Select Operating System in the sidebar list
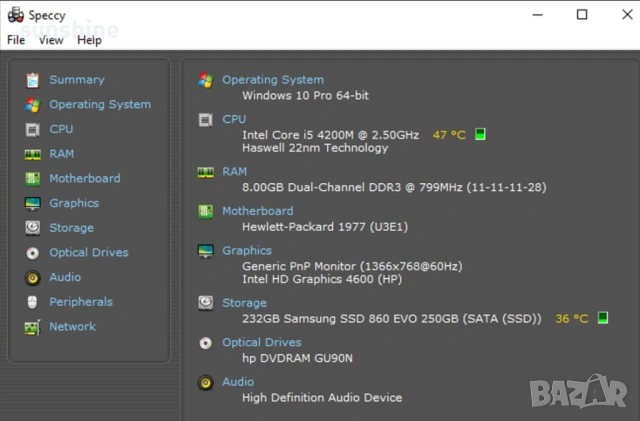Viewport: 640px width, 421px height. coord(100,104)
